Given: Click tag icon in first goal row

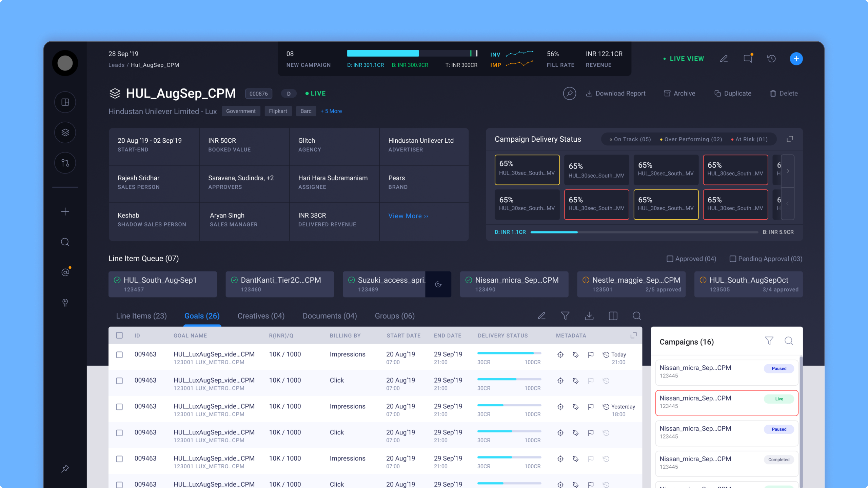Looking at the screenshot, I should click(576, 355).
